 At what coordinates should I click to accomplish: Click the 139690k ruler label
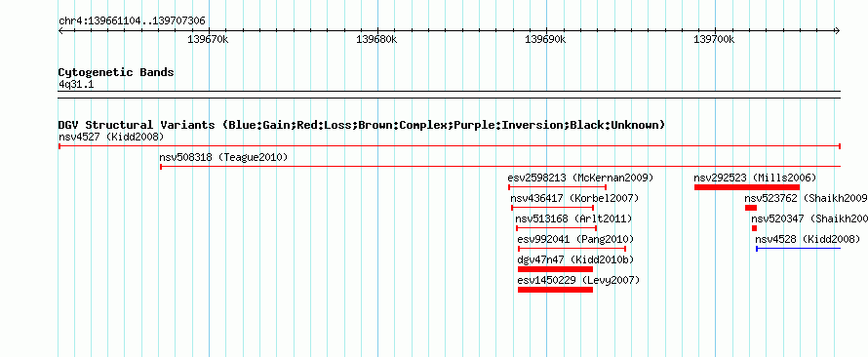pyautogui.click(x=546, y=40)
